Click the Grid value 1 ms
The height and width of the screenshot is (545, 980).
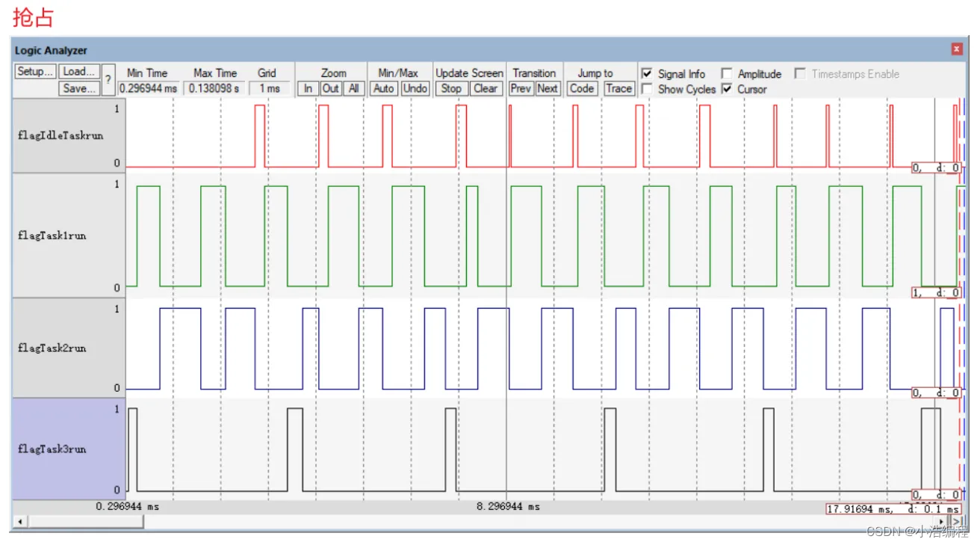pyautogui.click(x=270, y=88)
